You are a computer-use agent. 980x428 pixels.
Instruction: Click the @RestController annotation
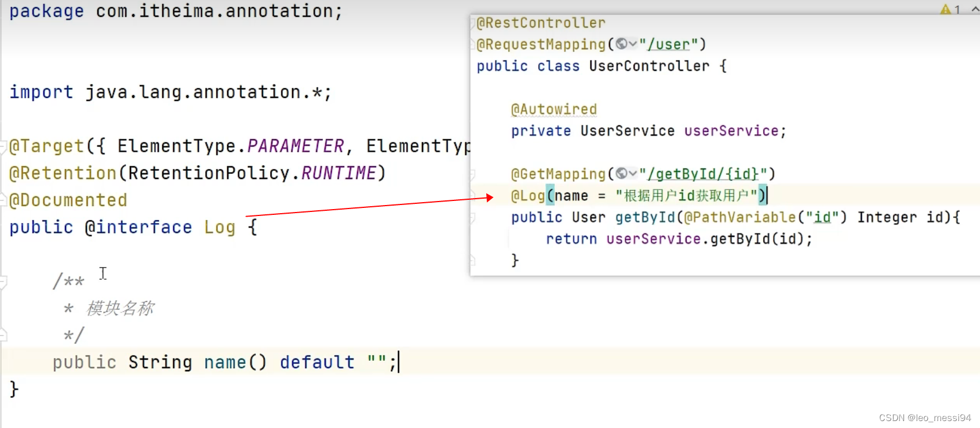[x=541, y=23]
